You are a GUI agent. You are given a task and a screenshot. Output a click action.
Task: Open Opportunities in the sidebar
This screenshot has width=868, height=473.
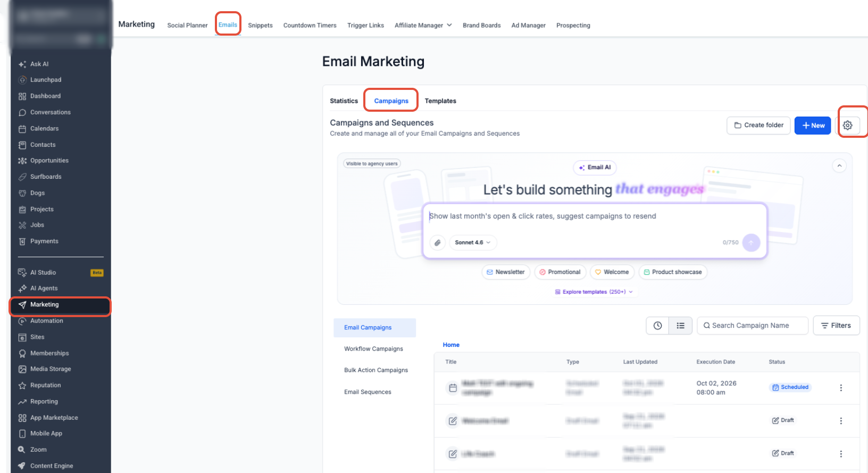click(x=49, y=161)
